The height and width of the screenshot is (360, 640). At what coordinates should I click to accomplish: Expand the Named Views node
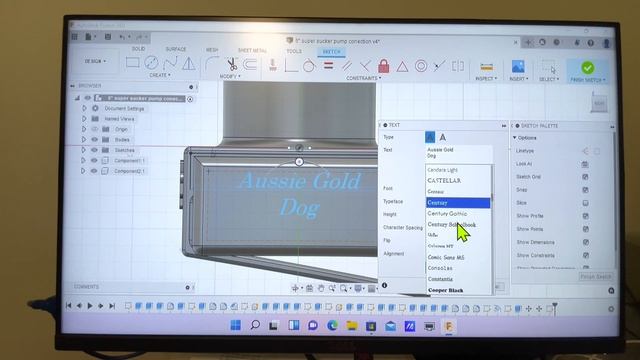tap(84, 119)
